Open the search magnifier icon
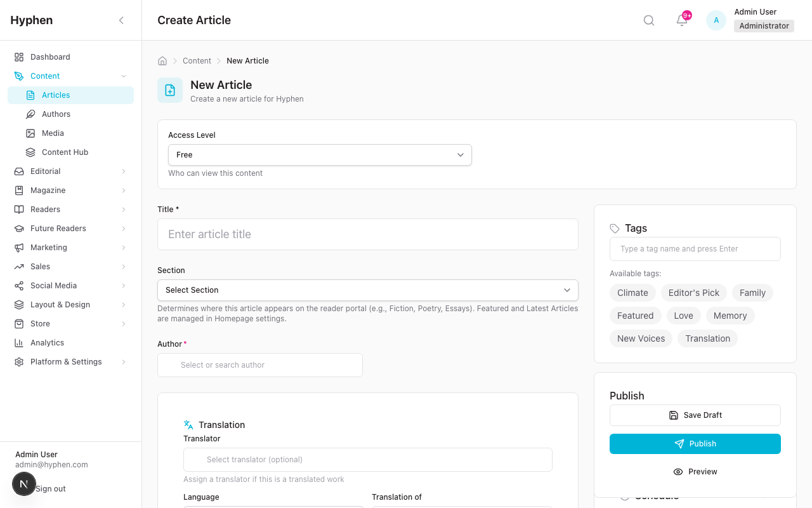 pos(648,20)
